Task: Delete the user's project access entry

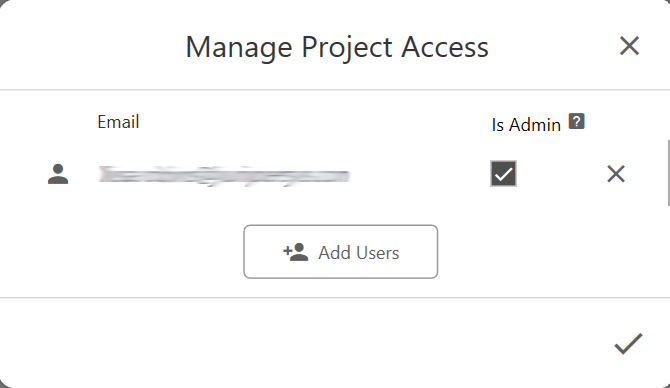Action: (x=616, y=174)
